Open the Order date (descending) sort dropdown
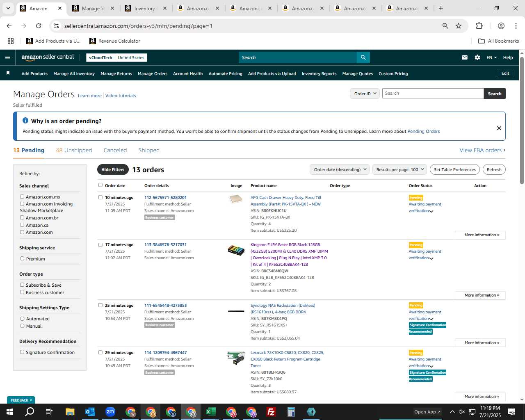The width and height of the screenshot is (525, 420). click(x=340, y=169)
